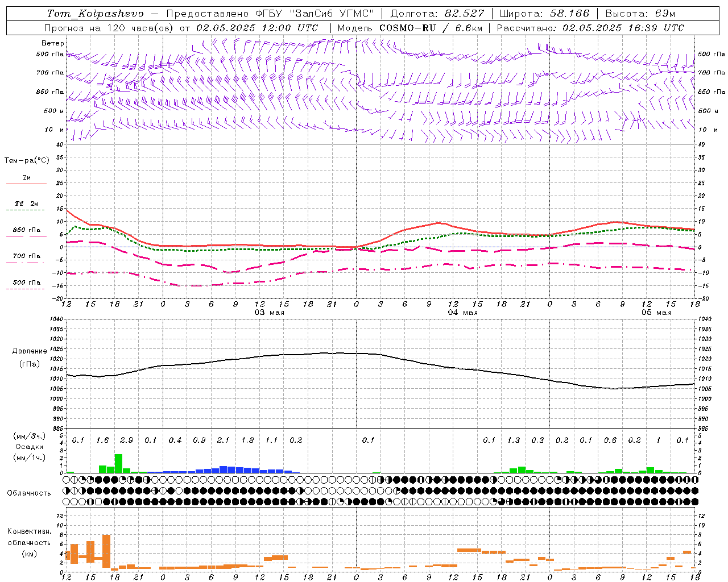Click the 04 мая date label
Image resolution: width=728 pixels, height=582 pixels.
click(x=462, y=313)
